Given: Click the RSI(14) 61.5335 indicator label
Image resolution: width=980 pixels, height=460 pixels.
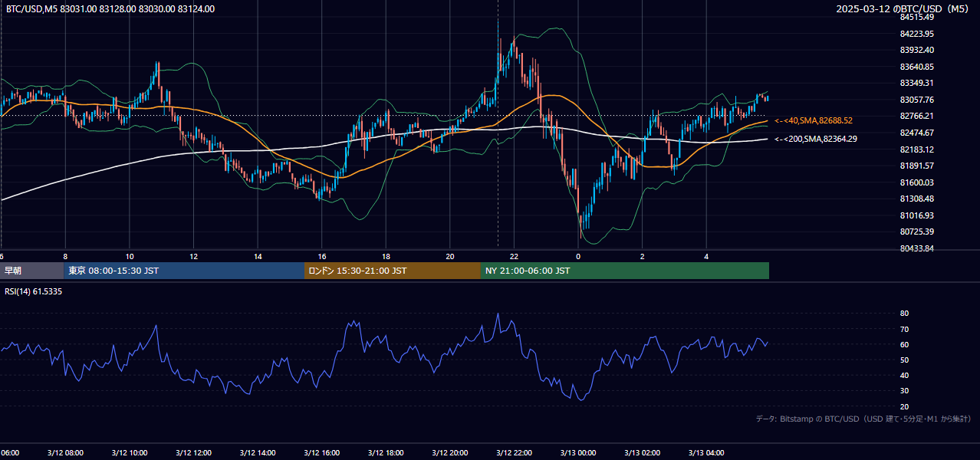Looking at the screenshot, I should [34, 291].
